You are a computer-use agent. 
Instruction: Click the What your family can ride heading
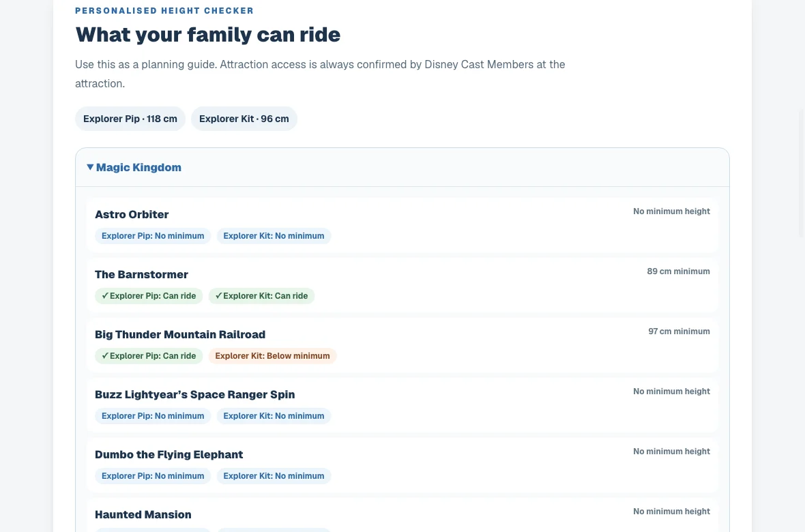[207, 35]
